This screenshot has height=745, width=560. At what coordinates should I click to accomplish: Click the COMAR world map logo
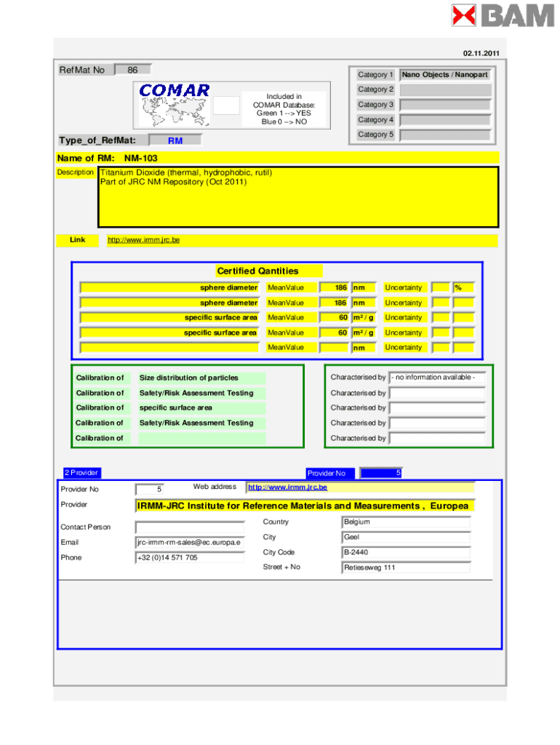click(x=175, y=105)
